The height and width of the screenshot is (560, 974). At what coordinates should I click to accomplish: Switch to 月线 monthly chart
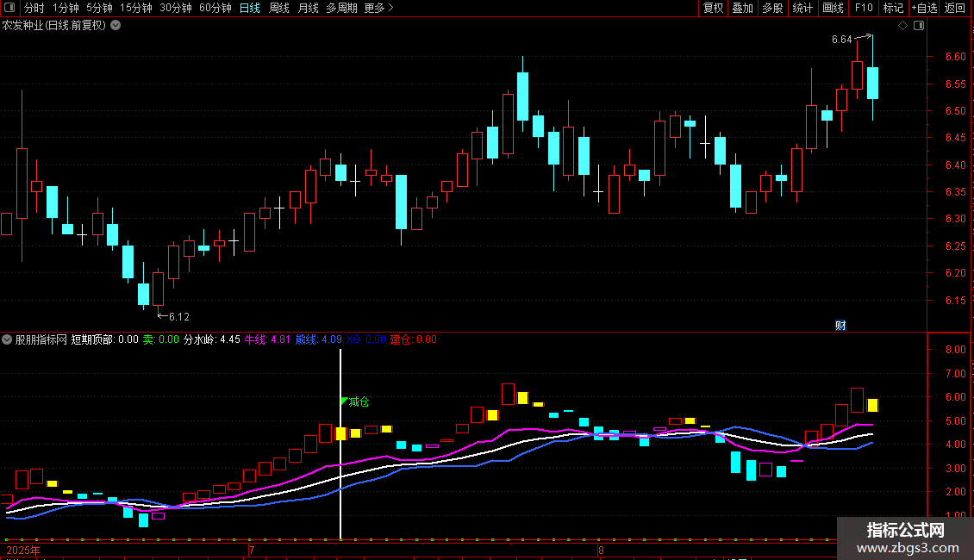(x=308, y=8)
